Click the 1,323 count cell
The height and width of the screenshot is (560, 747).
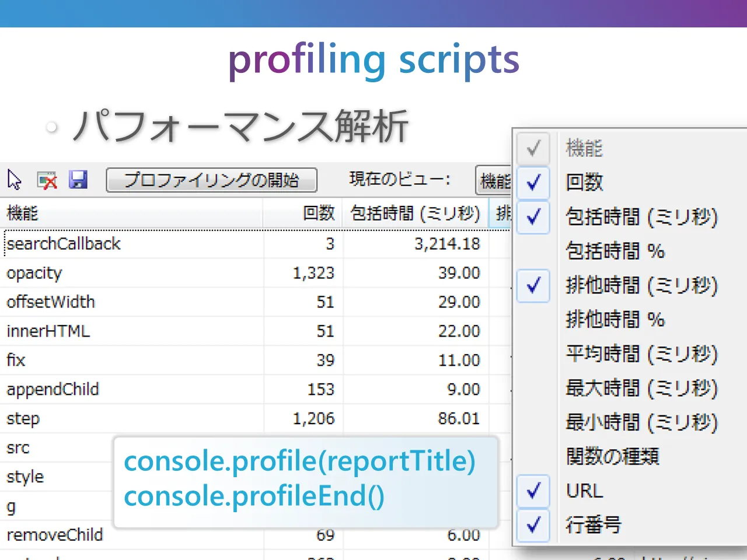[x=313, y=273]
